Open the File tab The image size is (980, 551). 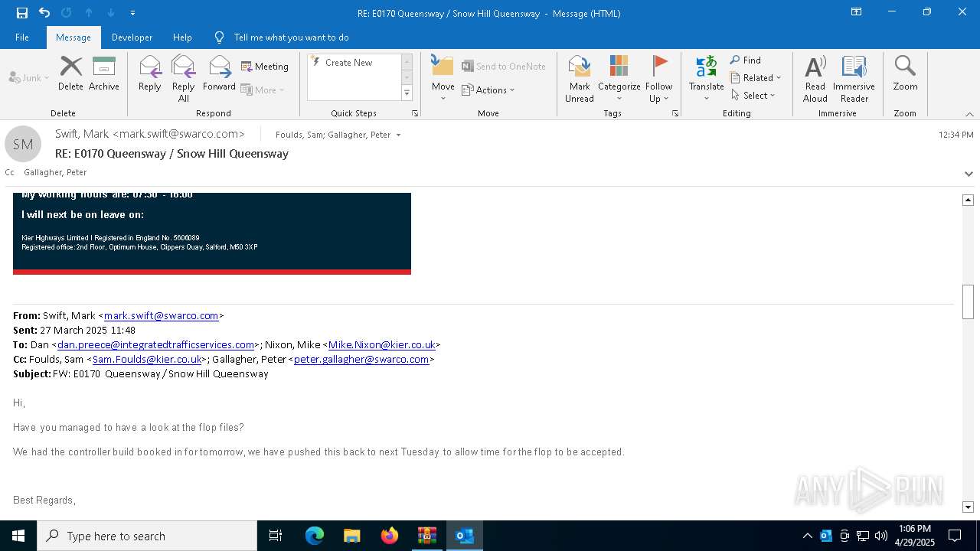(22, 37)
